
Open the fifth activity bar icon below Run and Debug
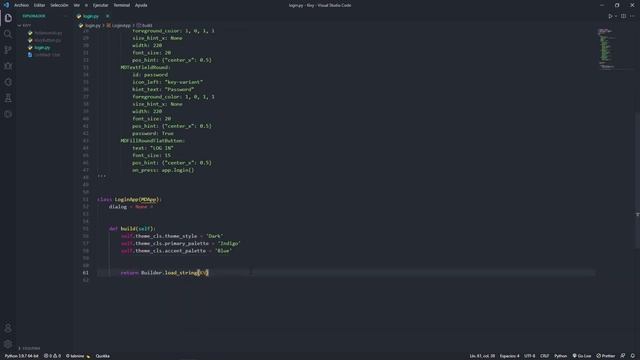pyautogui.click(x=8, y=82)
